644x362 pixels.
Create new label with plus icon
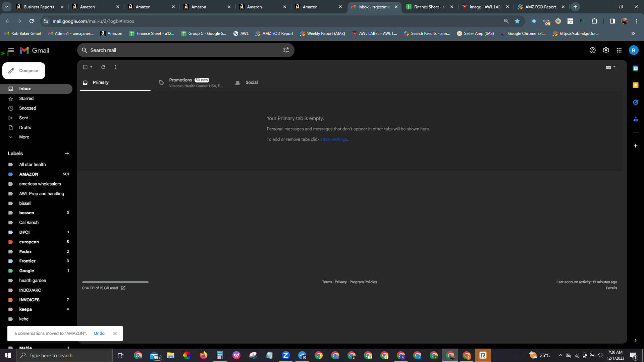point(67,154)
